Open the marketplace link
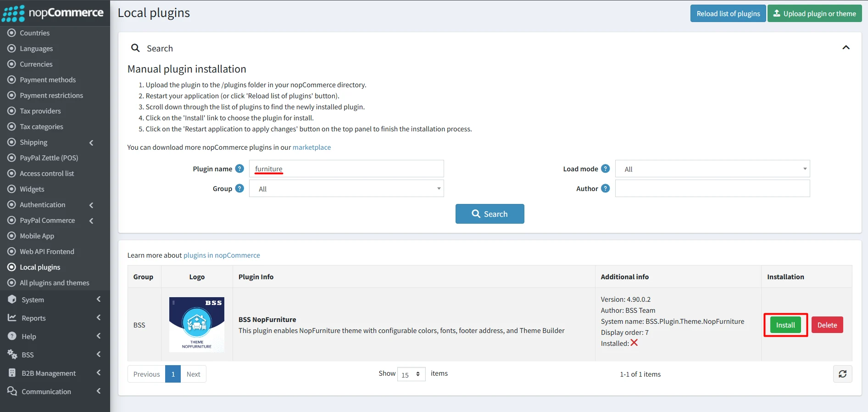 pos(312,147)
